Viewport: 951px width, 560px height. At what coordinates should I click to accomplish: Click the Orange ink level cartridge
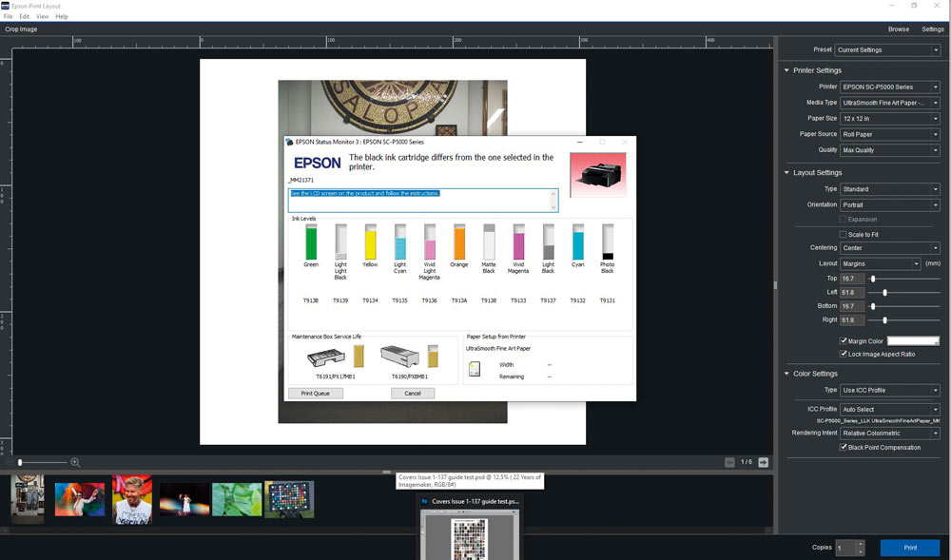(x=459, y=242)
